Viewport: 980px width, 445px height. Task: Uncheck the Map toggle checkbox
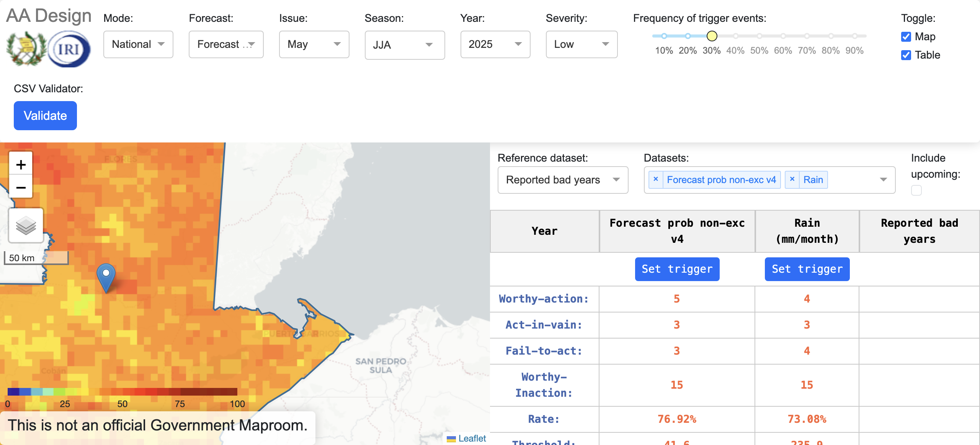(906, 37)
